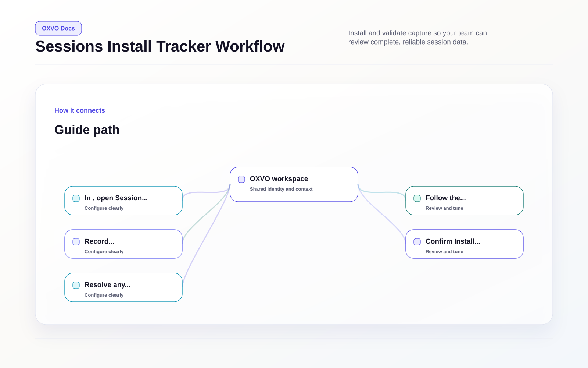Click the teal icon in Resolve any... node

76,285
